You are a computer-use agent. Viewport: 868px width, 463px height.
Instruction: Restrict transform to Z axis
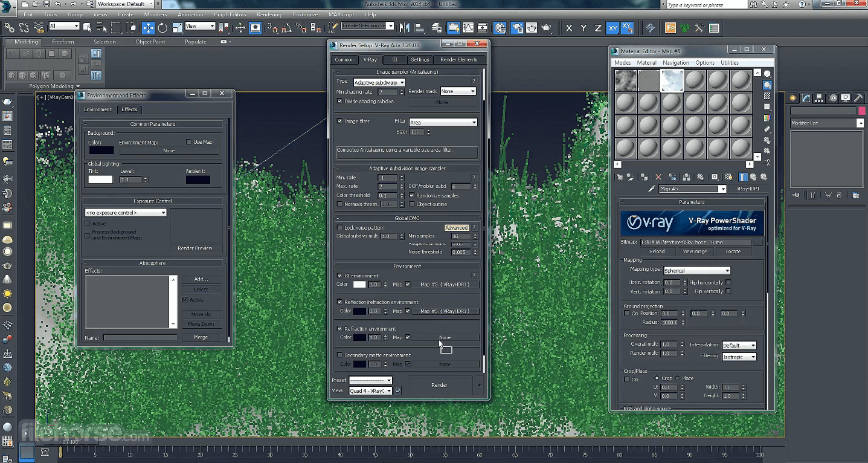[x=598, y=28]
